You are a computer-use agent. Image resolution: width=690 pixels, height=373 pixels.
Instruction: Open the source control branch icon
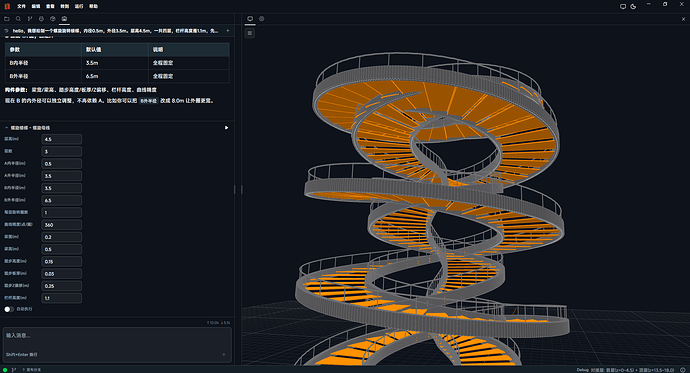click(29, 19)
